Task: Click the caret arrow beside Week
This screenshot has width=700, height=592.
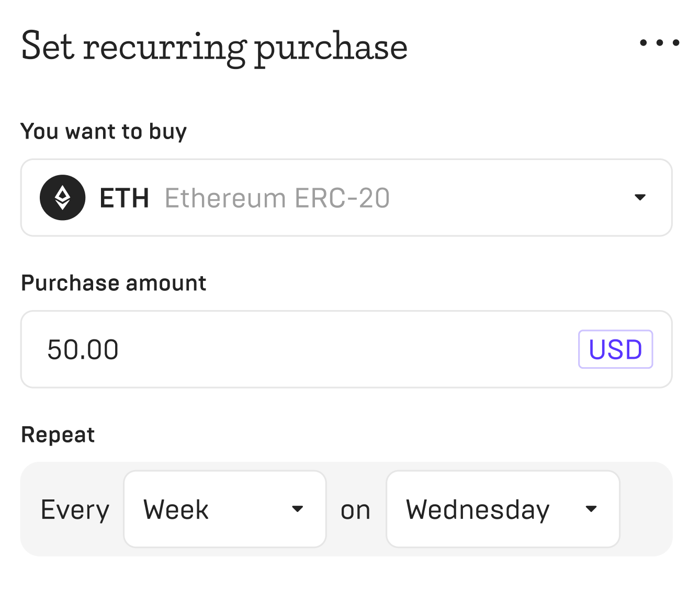Action: click(297, 509)
